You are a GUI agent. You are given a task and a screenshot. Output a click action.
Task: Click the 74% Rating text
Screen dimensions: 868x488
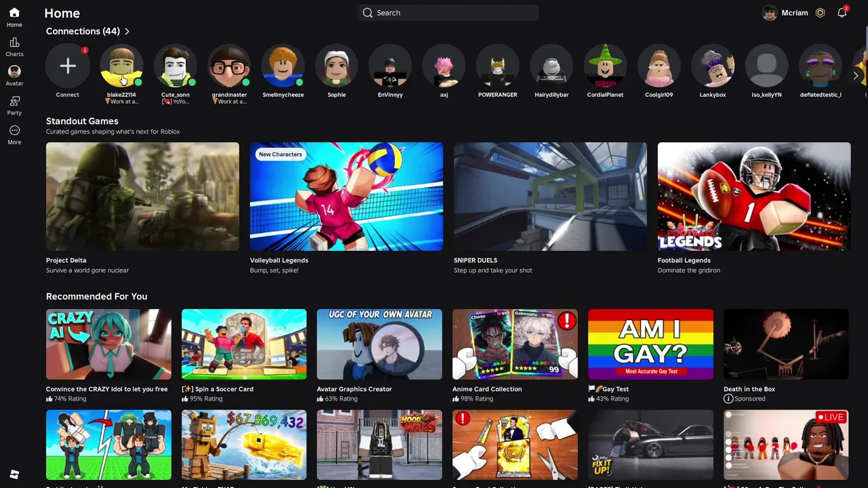coord(71,399)
